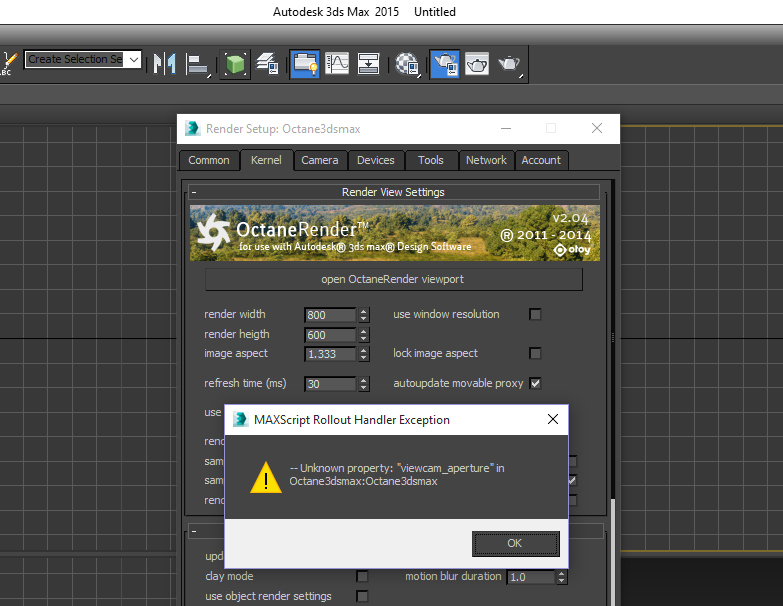The height and width of the screenshot is (606, 783).
Task: Click the image aspect input field
Action: tap(330, 354)
